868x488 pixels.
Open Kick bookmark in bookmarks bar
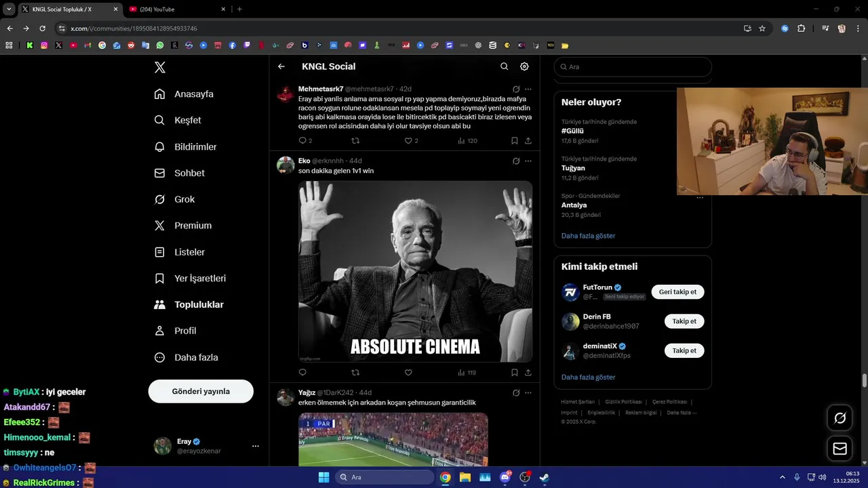pyautogui.click(x=30, y=45)
